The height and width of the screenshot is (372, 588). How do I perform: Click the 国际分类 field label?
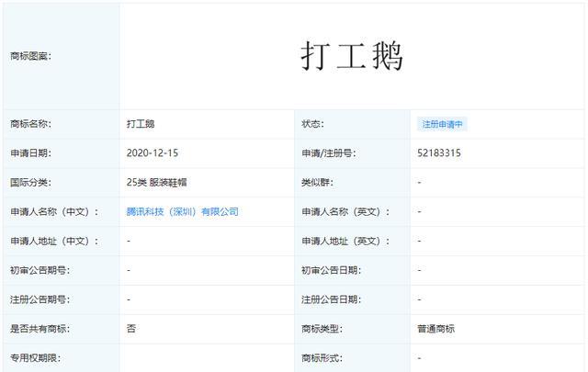[30, 182]
